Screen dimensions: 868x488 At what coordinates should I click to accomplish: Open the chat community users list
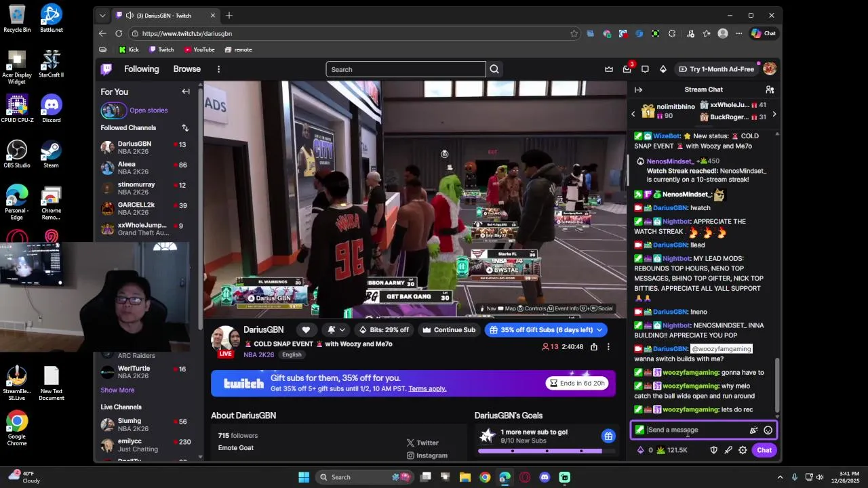(x=770, y=89)
